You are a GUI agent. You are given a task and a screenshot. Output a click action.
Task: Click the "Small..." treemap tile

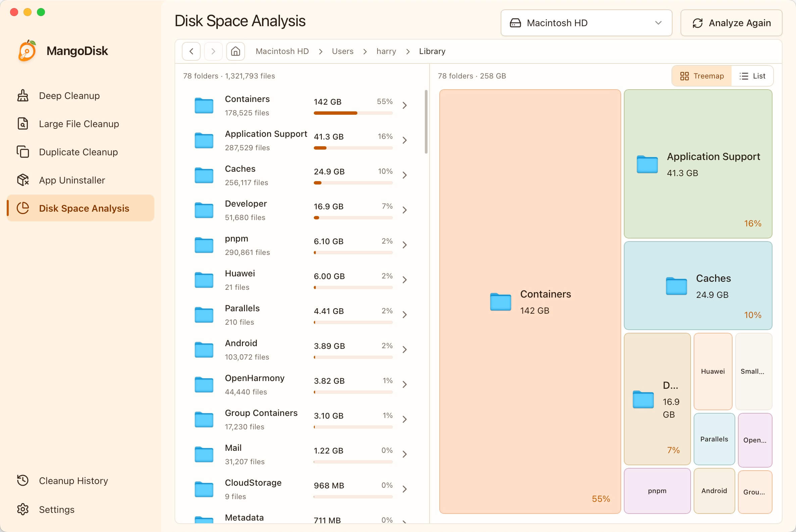pyautogui.click(x=754, y=372)
